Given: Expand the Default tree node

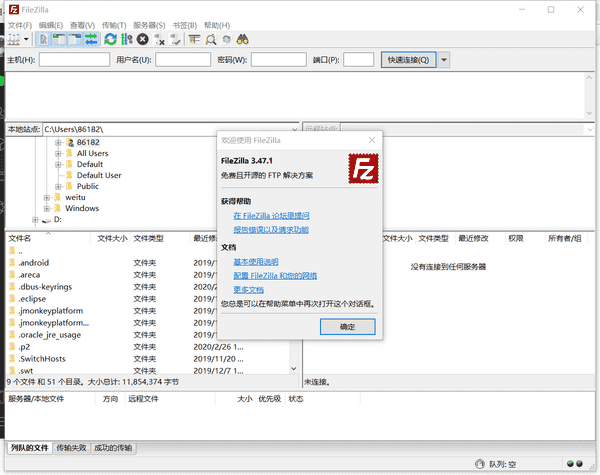Looking at the screenshot, I should tap(58, 165).
